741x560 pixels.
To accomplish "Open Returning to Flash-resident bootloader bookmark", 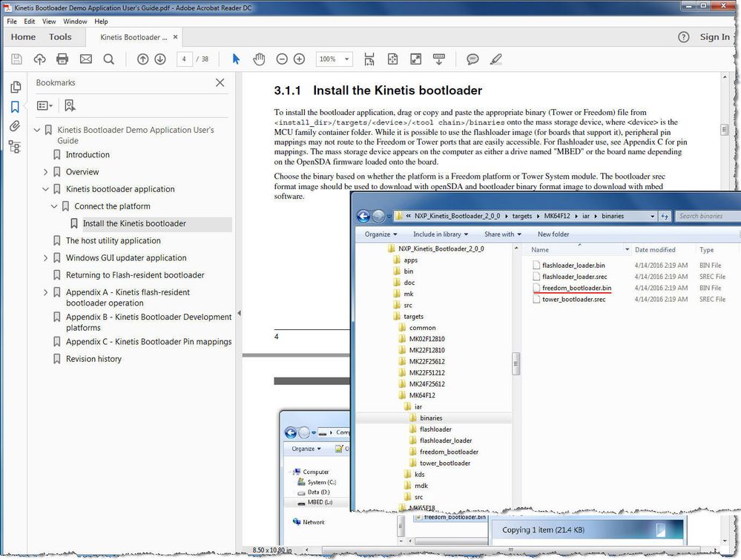I will [135, 275].
